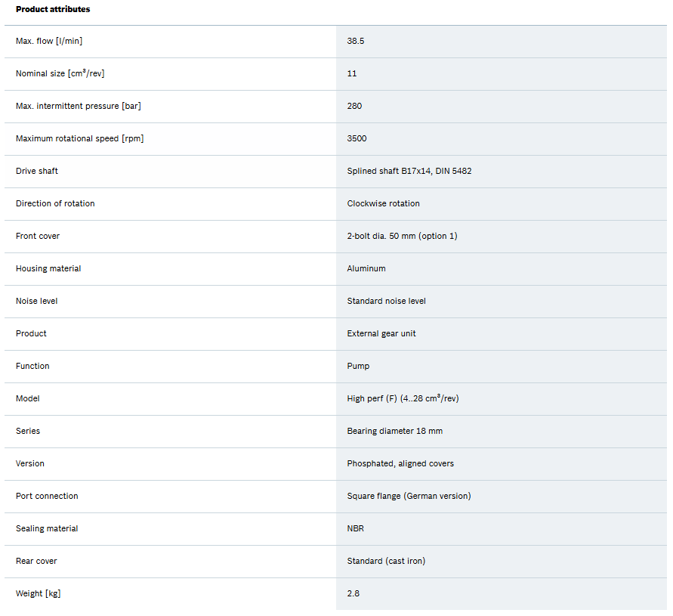Click the Product attributes heading
The height and width of the screenshot is (616, 673).
tap(53, 9)
